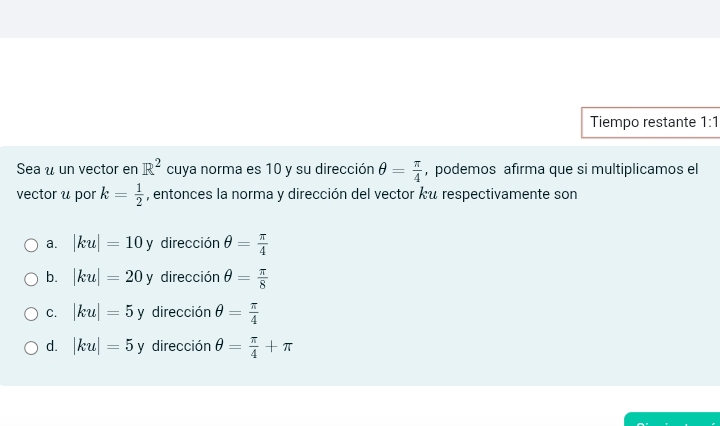Click the ℝ² symbol in the question
This screenshot has height=426, width=720.
tap(152, 167)
